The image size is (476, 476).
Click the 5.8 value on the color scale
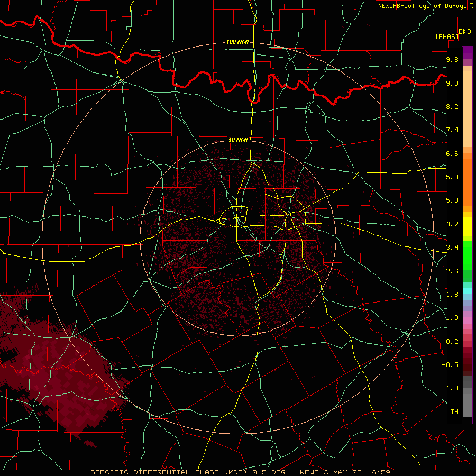click(452, 177)
